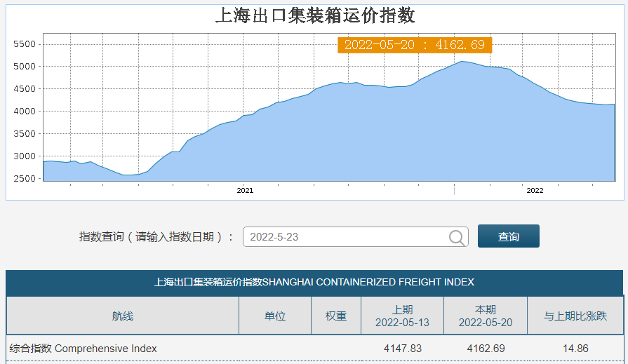Click the 2500 value on y-axis
This screenshot has height=364, width=628.
(24, 178)
